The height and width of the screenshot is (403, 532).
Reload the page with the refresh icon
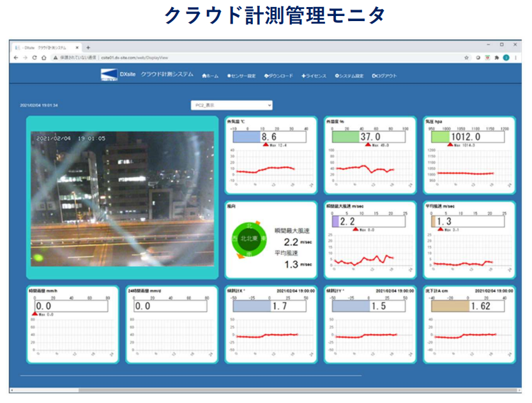pyautogui.click(x=34, y=57)
